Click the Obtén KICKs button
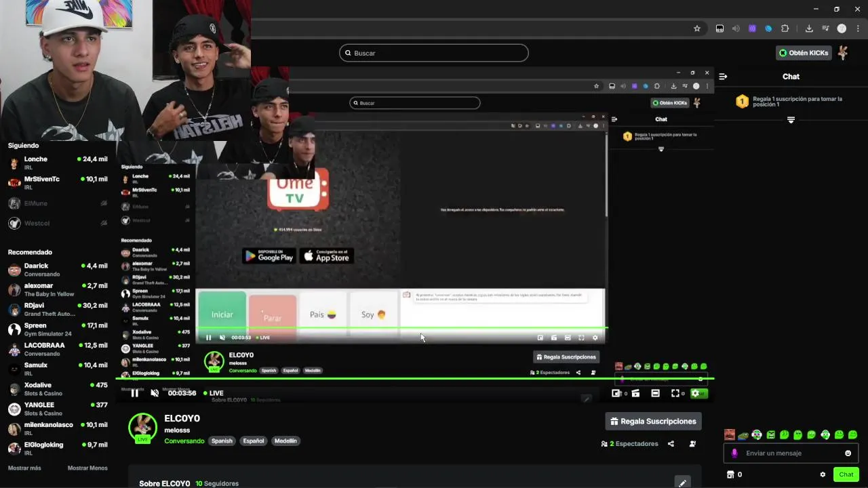Image resolution: width=868 pixels, height=488 pixels. 804,53
